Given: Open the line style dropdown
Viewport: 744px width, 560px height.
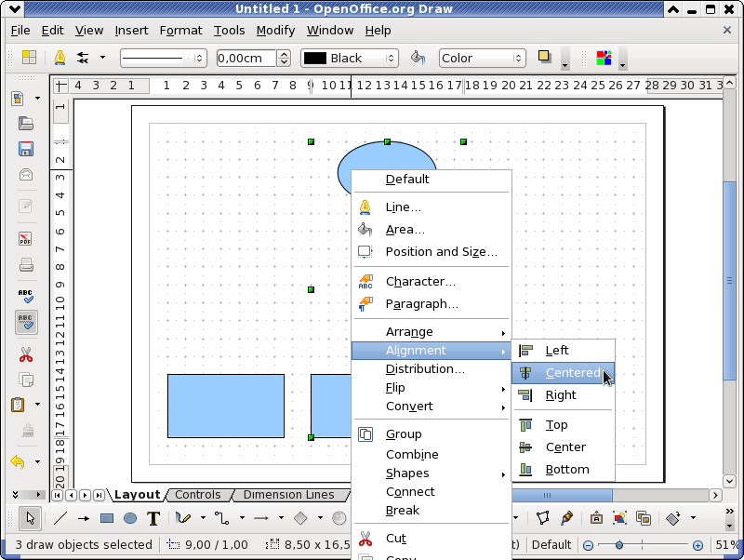Looking at the screenshot, I should click(x=164, y=59).
